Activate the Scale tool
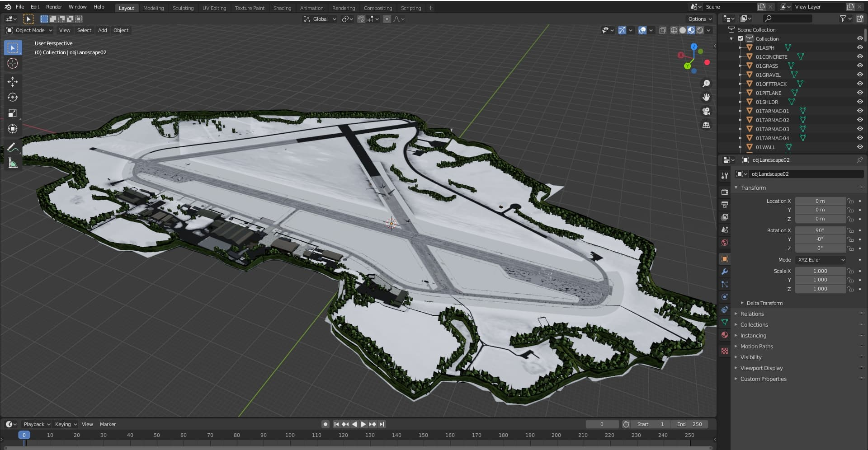 pos(13,113)
